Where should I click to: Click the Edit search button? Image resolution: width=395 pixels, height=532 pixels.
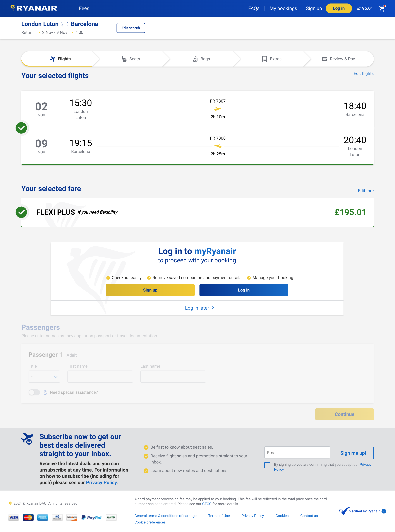131,28
